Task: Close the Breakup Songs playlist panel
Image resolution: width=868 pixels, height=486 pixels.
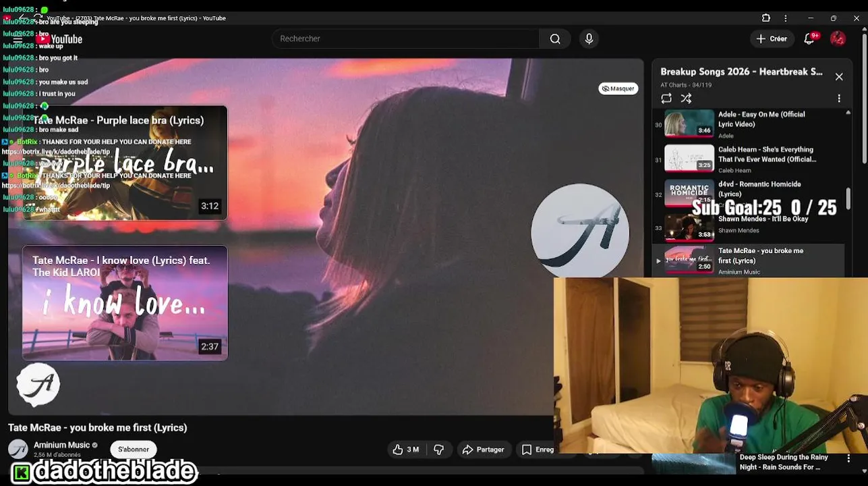Action: point(839,77)
